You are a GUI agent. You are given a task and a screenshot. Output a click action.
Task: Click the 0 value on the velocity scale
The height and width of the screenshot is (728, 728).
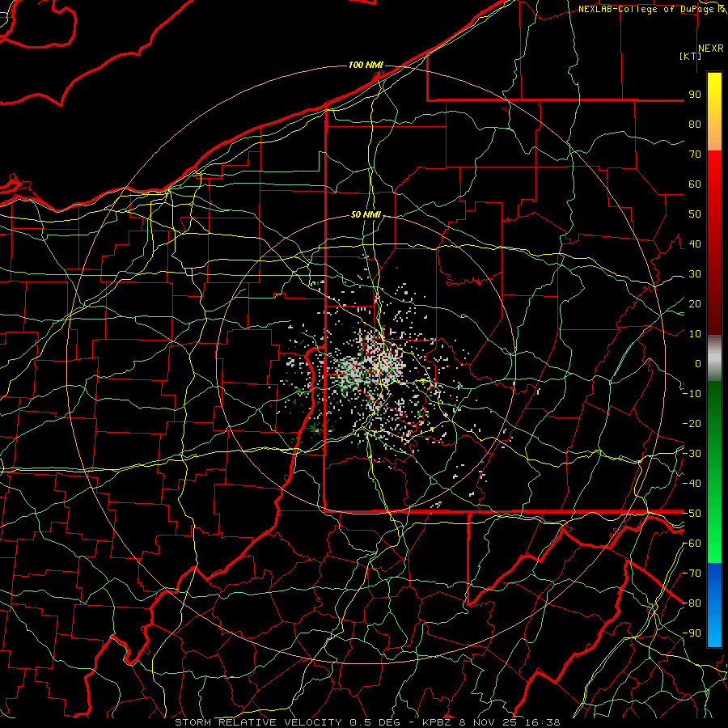pyautogui.click(x=698, y=363)
